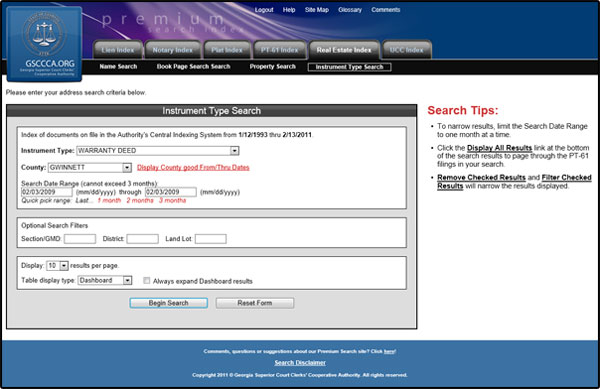The width and height of the screenshot is (600, 389).
Task: Click the Section/GMD input field
Action: (x=80, y=239)
